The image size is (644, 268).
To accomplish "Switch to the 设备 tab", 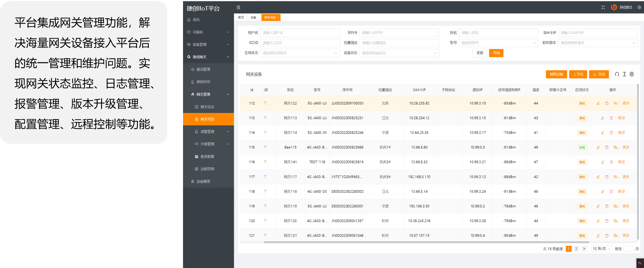I will point(253,18).
